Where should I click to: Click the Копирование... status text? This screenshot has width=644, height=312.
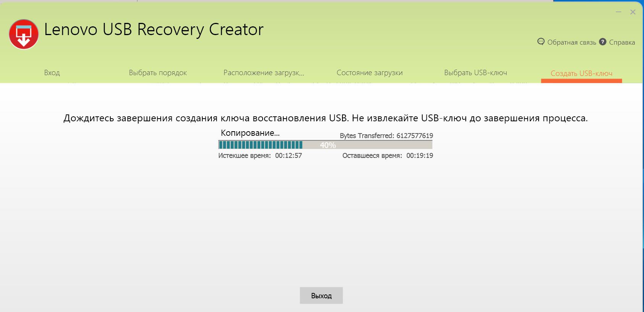point(250,133)
